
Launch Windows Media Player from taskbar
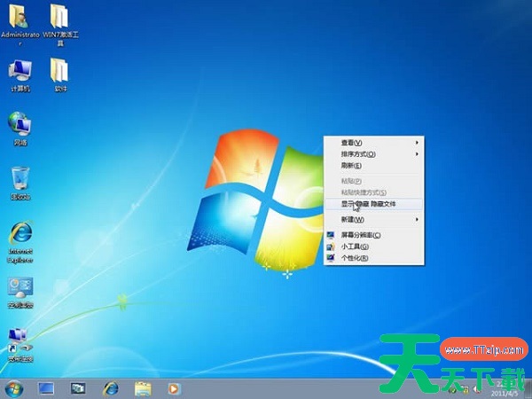[x=174, y=388]
